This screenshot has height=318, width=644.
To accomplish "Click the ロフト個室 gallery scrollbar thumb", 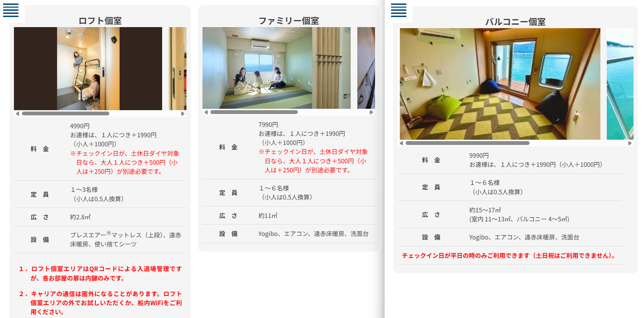I will pyautogui.click(x=65, y=114).
